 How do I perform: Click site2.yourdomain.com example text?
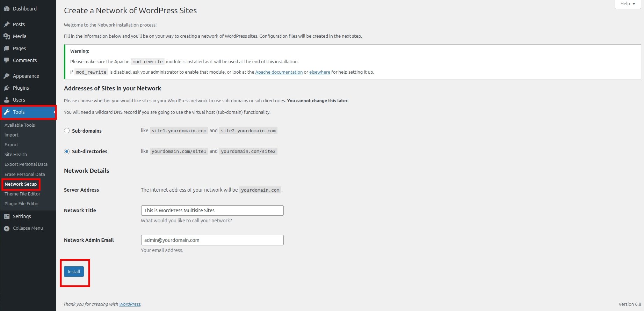point(248,131)
